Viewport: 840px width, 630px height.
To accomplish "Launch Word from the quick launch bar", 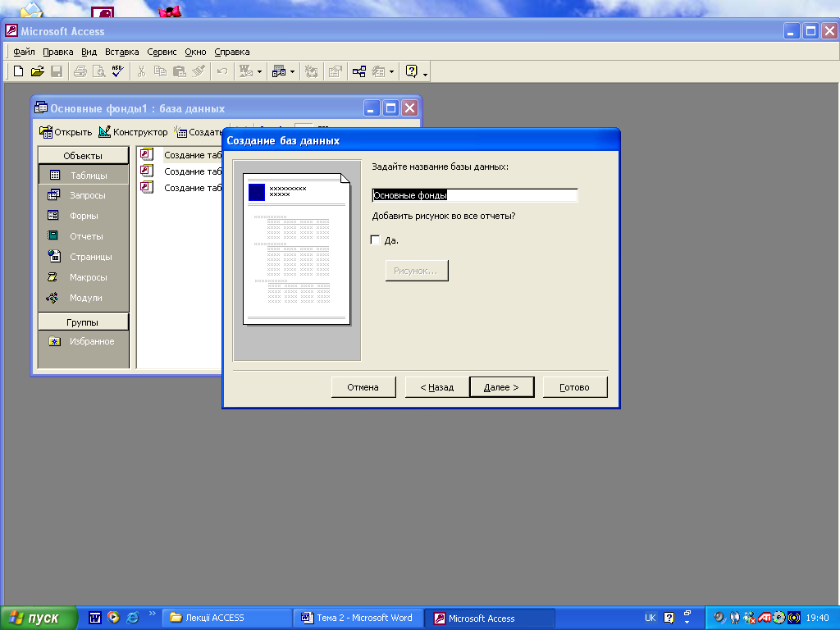I will pyautogui.click(x=95, y=618).
